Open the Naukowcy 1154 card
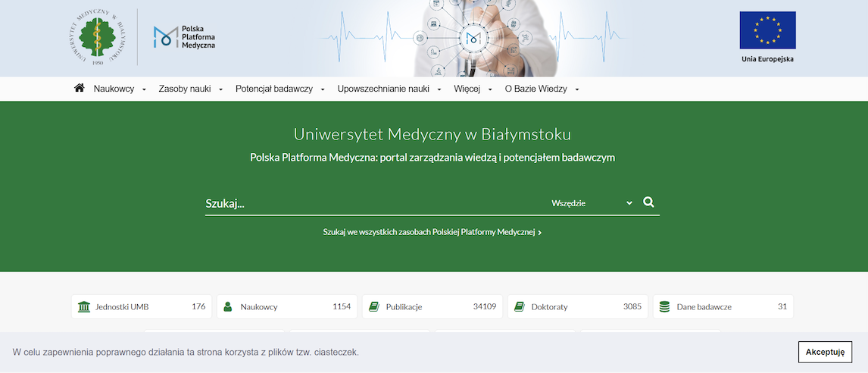Screen dimensions: 868x373 coord(287,306)
